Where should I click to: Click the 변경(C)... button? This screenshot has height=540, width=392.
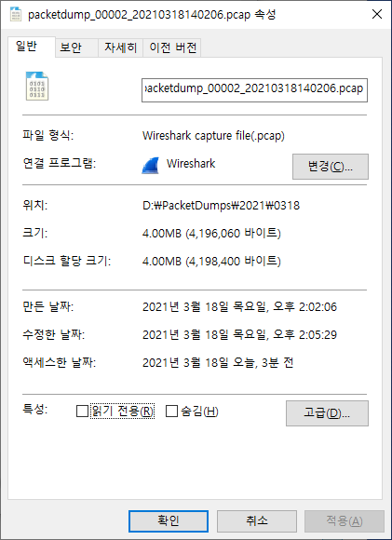coord(331,167)
